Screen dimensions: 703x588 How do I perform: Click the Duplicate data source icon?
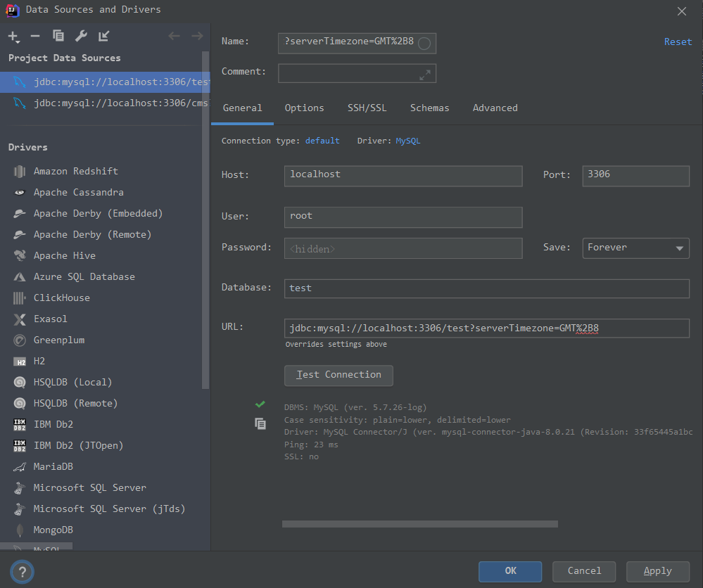pos(58,36)
